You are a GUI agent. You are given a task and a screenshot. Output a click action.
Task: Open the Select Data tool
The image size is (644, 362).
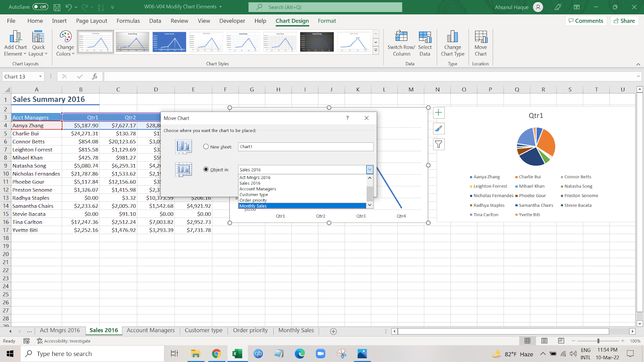(x=425, y=37)
